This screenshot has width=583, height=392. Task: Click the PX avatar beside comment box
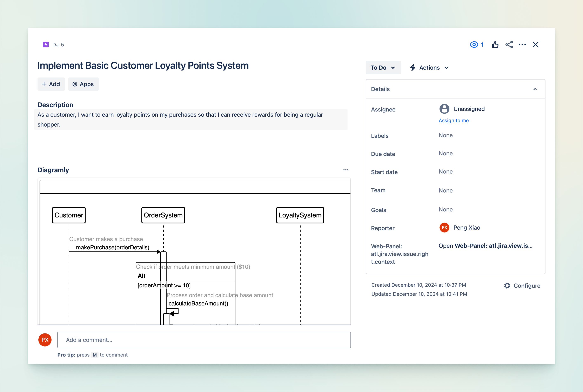[45, 340]
